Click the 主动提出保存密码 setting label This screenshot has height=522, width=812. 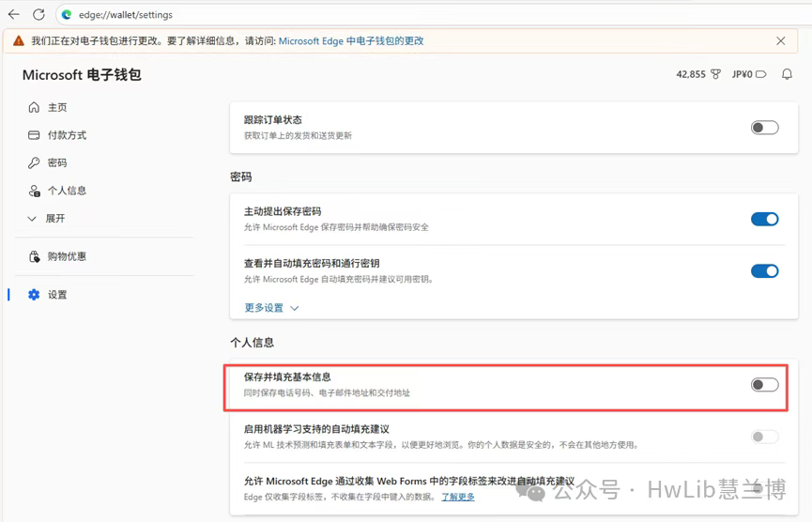coord(283,211)
